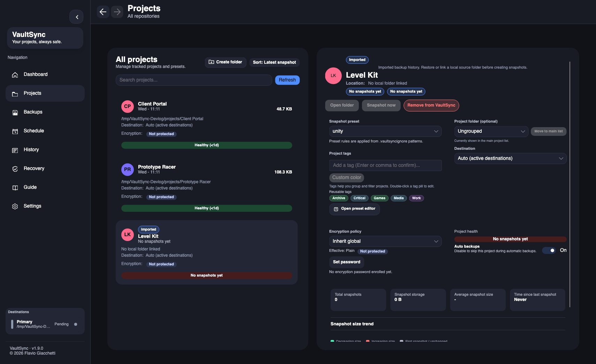Open History in the navigation
The image size is (596, 364).
45,150
